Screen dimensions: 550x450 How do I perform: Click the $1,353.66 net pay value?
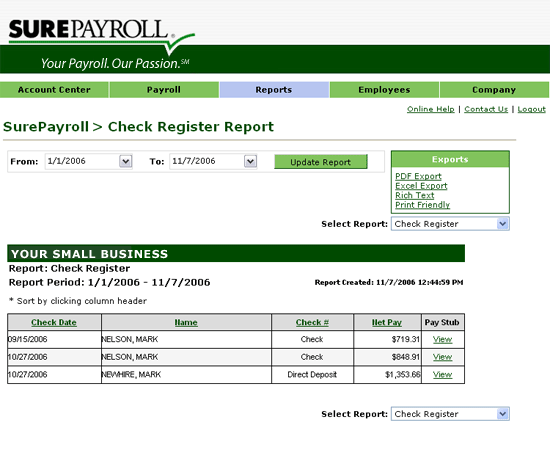coord(403,375)
